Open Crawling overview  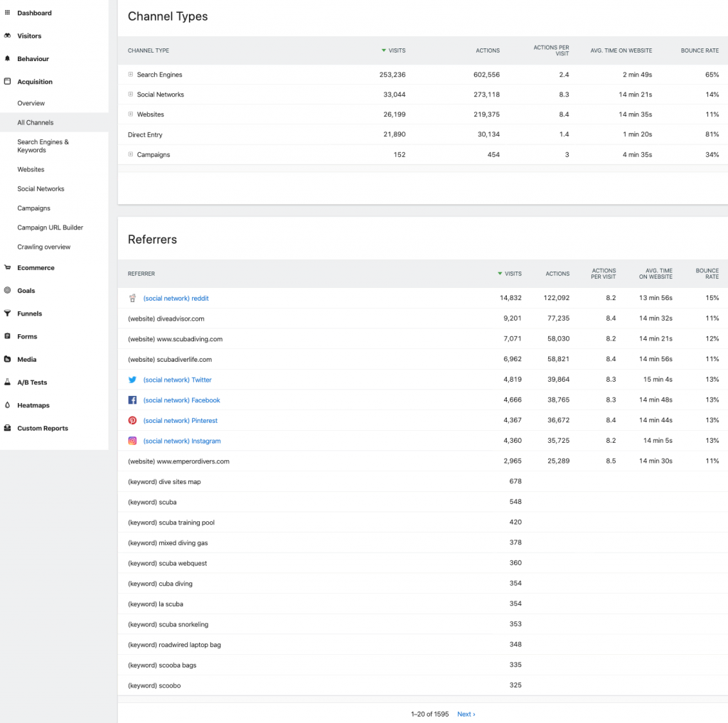[x=44, y=247]
